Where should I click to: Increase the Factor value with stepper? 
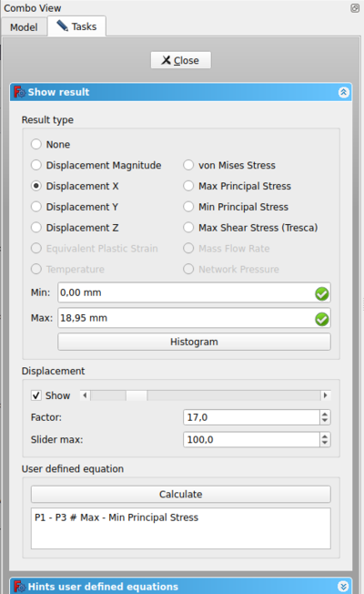[325, 414]
